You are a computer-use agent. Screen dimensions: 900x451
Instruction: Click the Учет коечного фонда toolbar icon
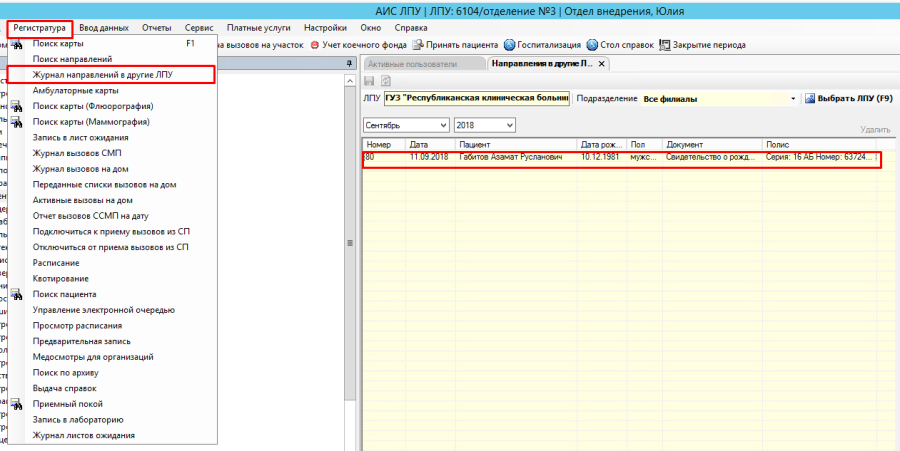[315, 45]
